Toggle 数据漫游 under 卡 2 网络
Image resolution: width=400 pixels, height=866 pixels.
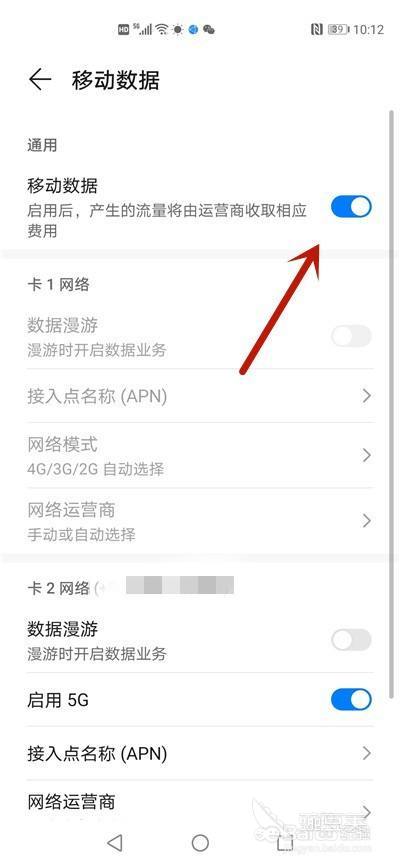(351, 640)
